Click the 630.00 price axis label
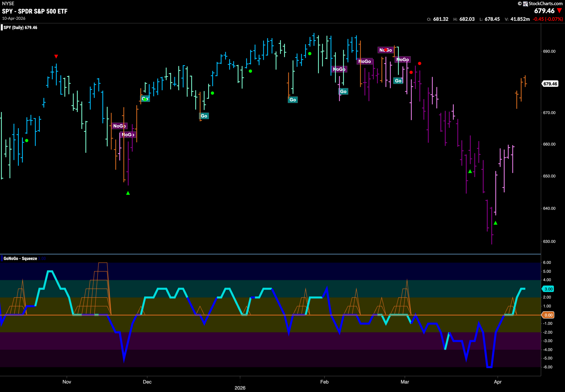565x392 pixels. pyautogui.click(x=549, y=241)
